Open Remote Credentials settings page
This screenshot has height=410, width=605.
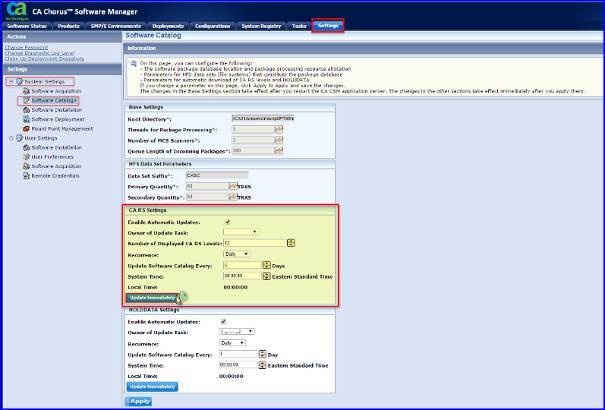pos(55,175)
